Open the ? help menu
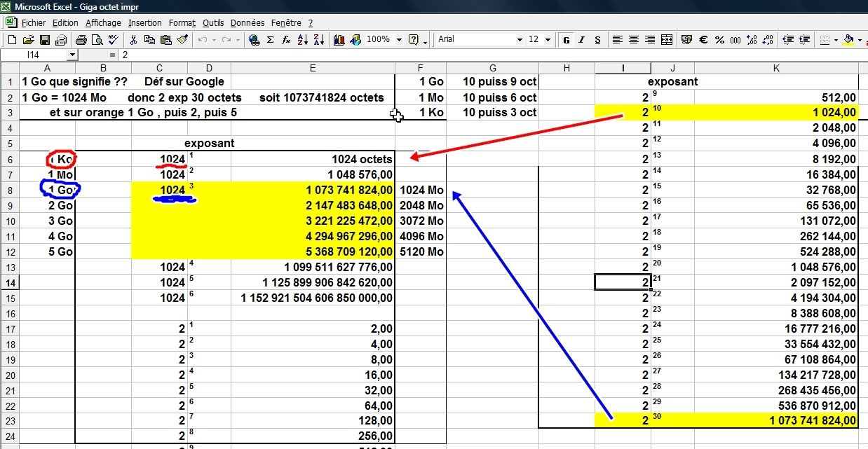Screen dimensions: 868x449 (311, 22)
